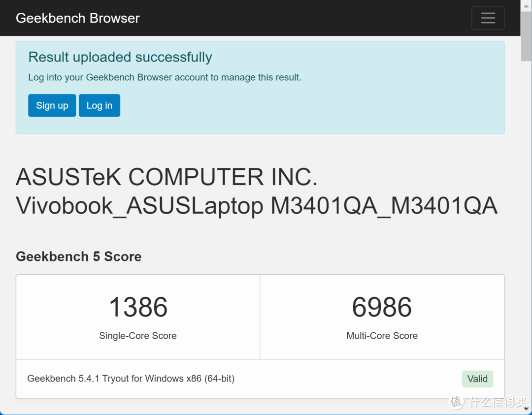The width and height of the screenshot is (532, 415).
Task: Click the Result uploaded successfully heading
Action: 120,57
